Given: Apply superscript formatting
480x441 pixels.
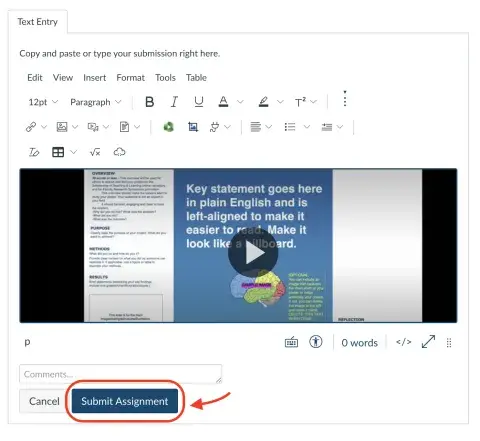Looking at the screenshot, I should click(x=300, y=102).
